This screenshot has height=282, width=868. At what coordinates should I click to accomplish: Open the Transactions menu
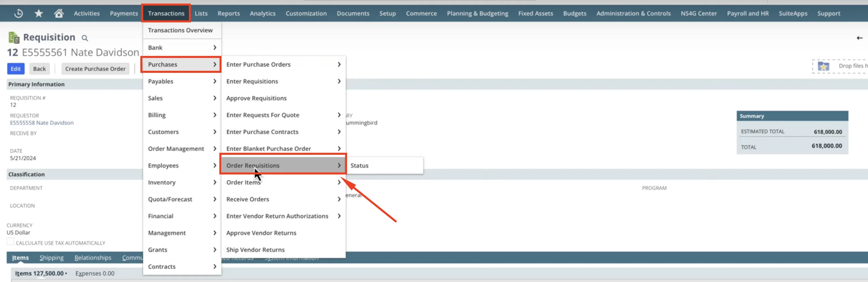166,13
